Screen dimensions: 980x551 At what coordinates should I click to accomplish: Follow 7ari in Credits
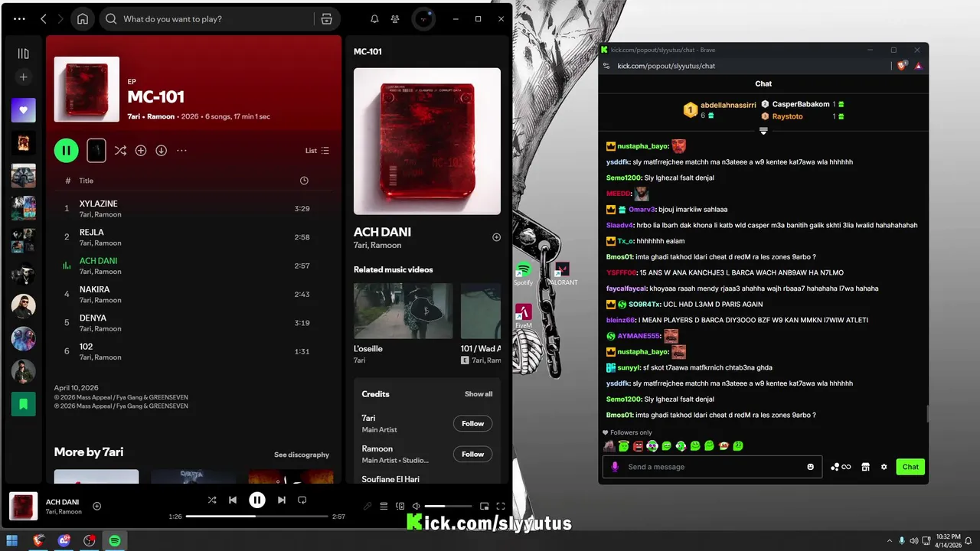(x=472, y=423)
